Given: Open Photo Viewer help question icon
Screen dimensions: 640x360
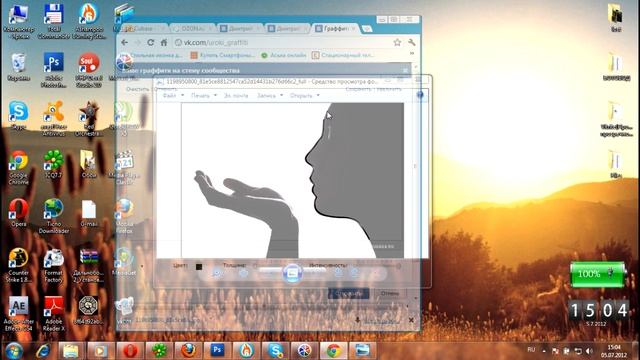Looking at the screenshot, I should point(420,95).
